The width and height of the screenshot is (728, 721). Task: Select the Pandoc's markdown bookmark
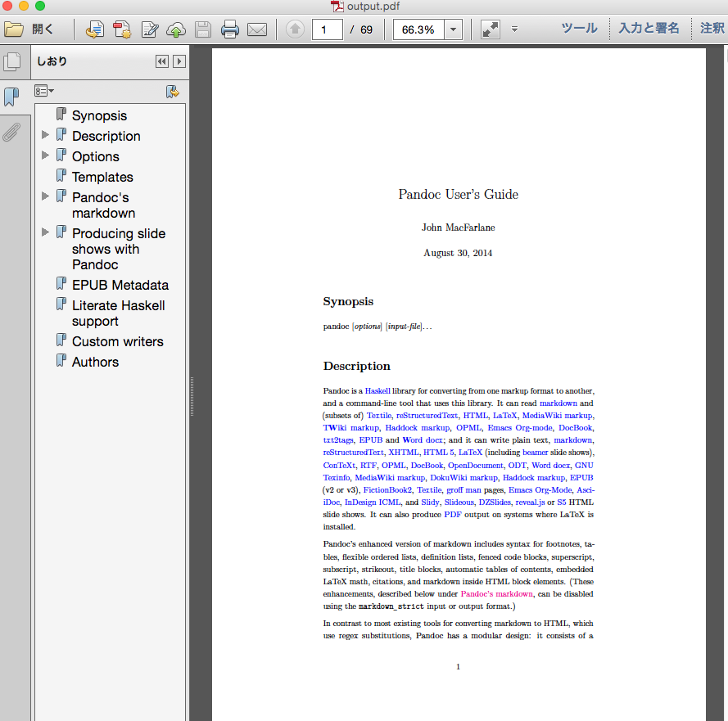(x=103, y=205)
